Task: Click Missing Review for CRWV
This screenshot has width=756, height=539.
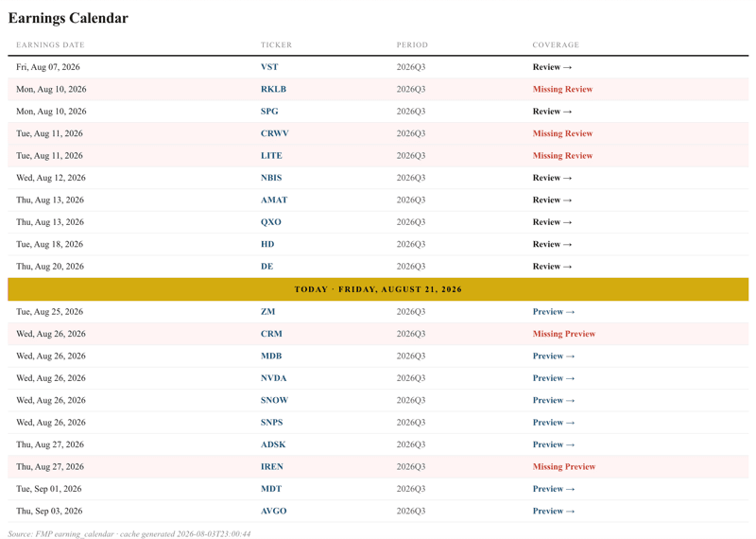Action: [562, 133]
